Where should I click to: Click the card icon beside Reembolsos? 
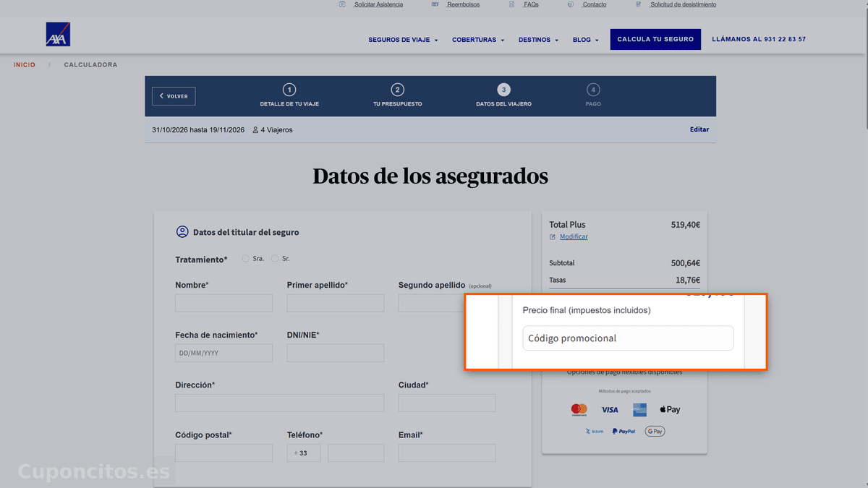tap(435, 4)
